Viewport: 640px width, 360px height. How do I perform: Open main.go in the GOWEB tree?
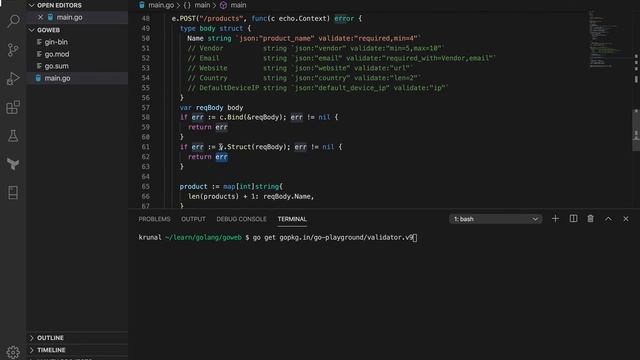coord(57,78)
